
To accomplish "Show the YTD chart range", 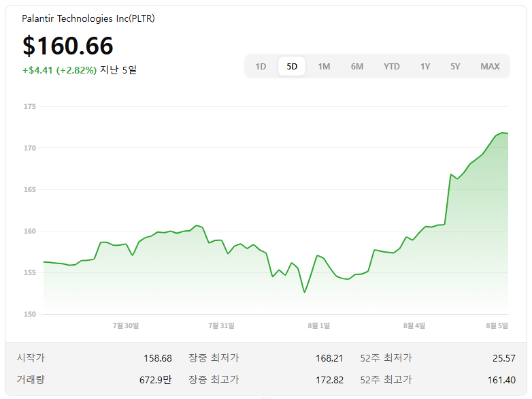I will (392, 66).
